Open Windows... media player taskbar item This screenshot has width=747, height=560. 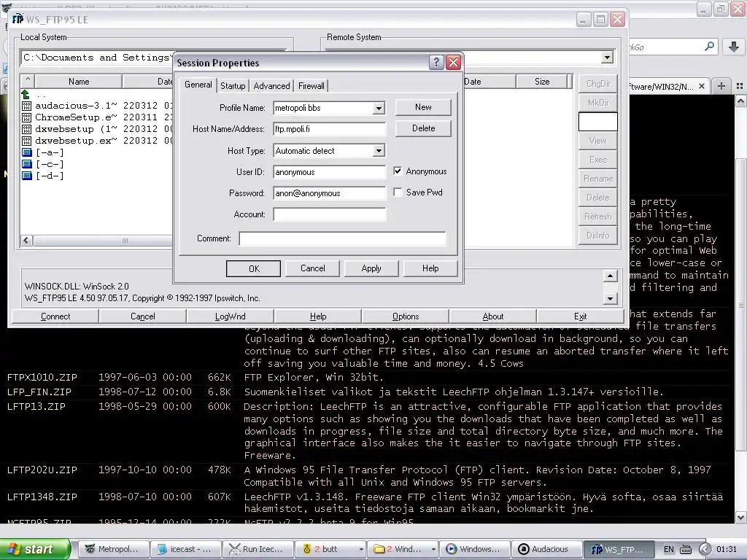coord(475,549)
